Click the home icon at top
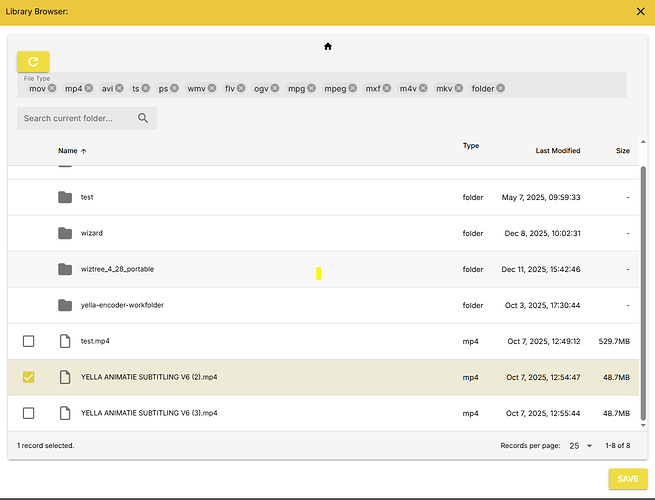 327,46
